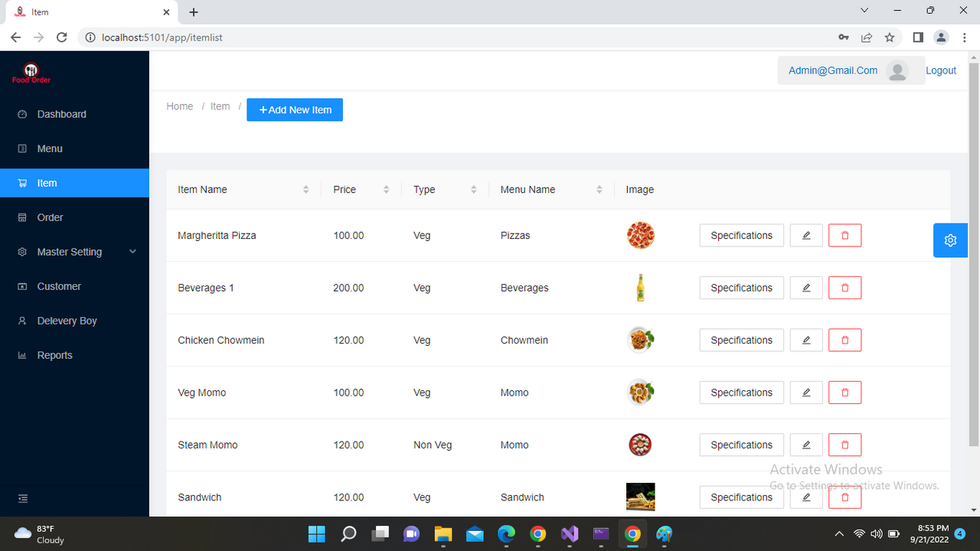Delete the Beverages 1 item
Screen dimensions: 980x551
[x=845, y=288]
